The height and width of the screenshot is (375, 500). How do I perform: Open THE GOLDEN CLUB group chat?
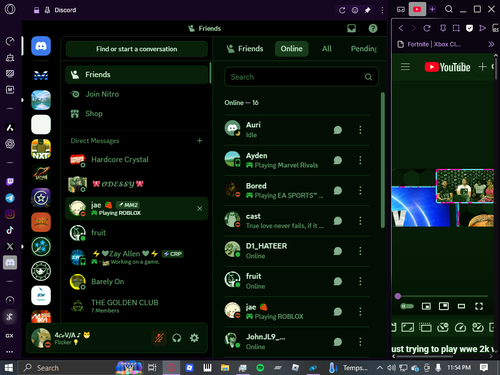pyautogui.click(x=137, y=306)
